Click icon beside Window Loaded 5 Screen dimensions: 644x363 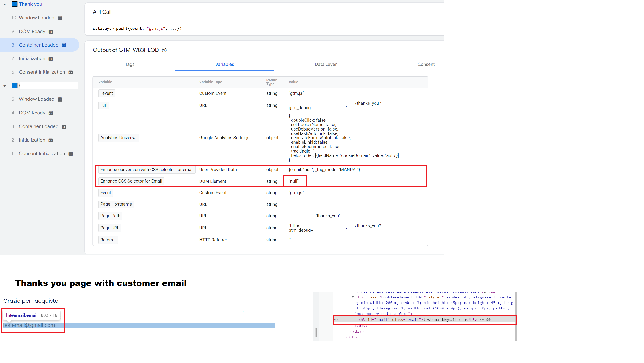click(x=60, y=99)
